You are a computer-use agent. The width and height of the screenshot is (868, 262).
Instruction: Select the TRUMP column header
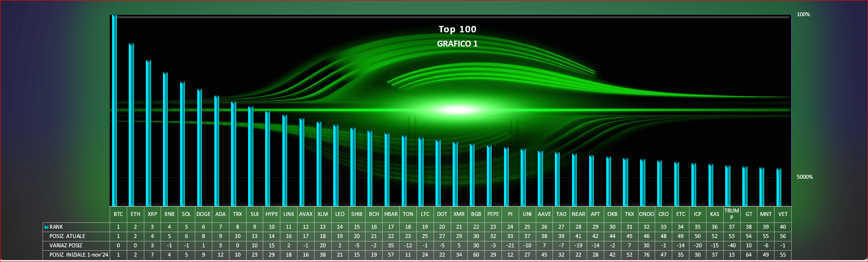point(732,214)
